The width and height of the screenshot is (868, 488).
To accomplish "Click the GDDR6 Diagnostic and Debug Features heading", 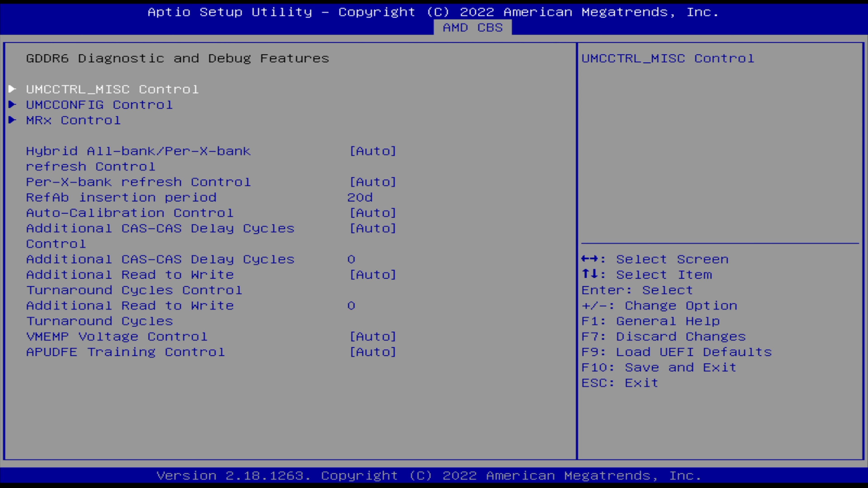I will (x=178, y=59).
